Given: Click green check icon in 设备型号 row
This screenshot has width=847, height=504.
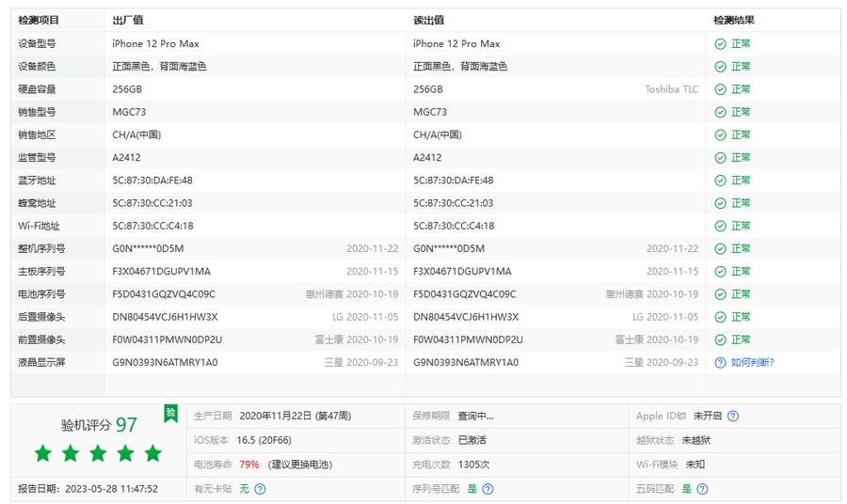Looking at the screenshot, I should click(720, 43).
